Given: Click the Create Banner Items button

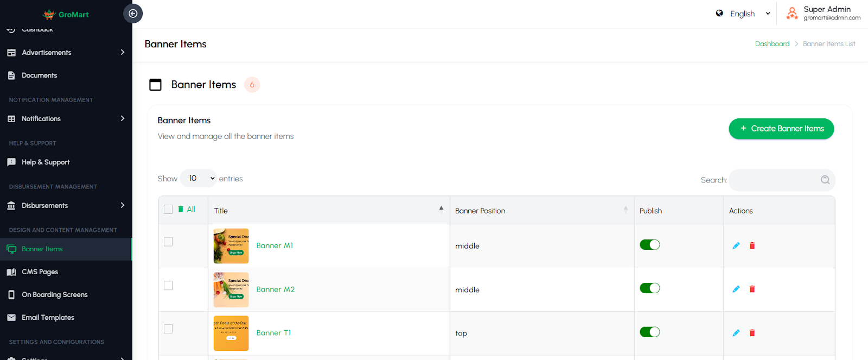Looking at the screenshot, I should pyautogui.click(x=781, y=129).
